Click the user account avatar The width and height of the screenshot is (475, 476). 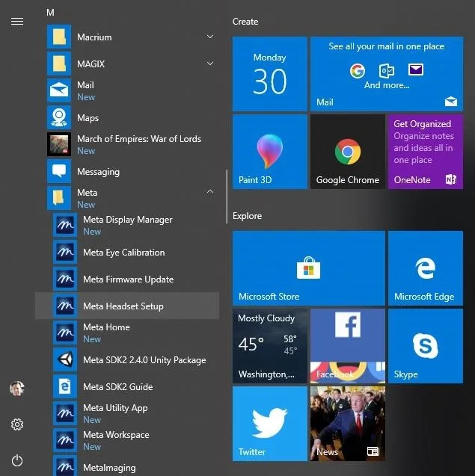17,389
